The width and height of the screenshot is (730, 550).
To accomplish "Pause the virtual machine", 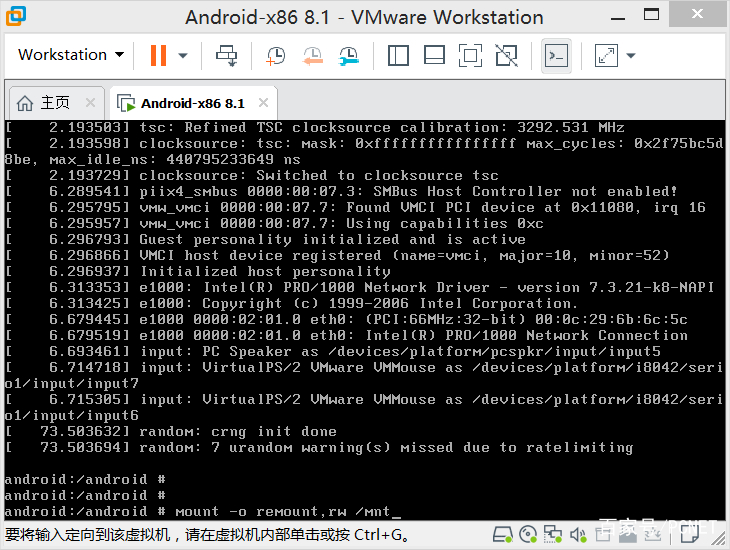I will pyautogui.click(x=158, y=55).
